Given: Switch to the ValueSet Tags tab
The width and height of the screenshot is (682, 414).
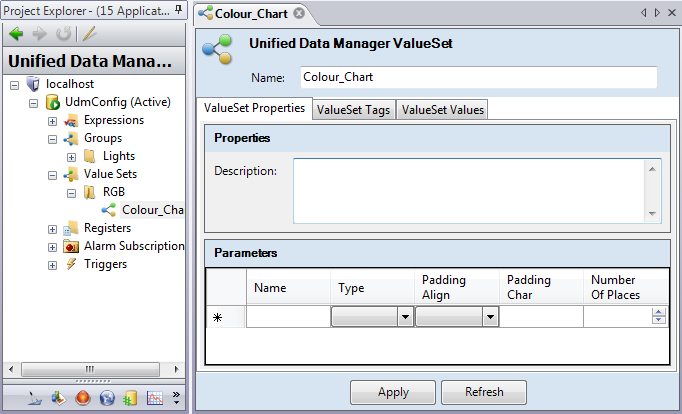Looking at the screenshot, I should 353,110.
